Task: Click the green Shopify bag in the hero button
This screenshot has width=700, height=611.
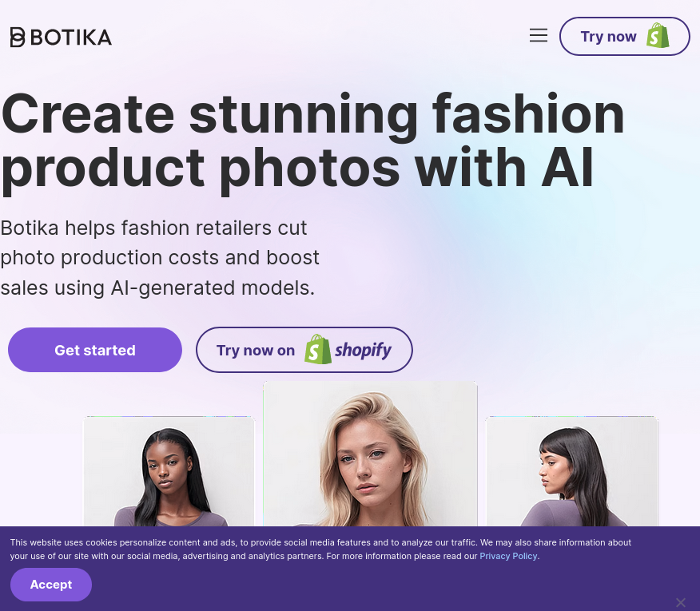Action: pyautogui.click(x=318, y=349)
